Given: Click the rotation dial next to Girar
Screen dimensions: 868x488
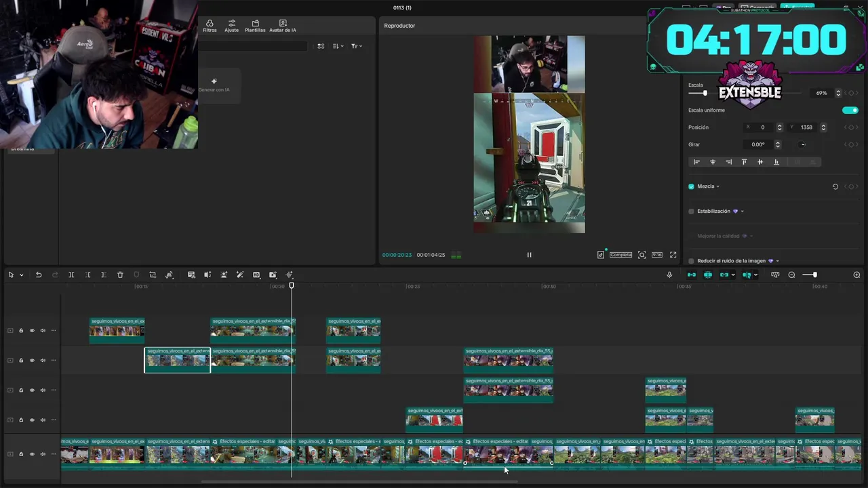Looking at the screenshot, I should [x=803, y=144].
